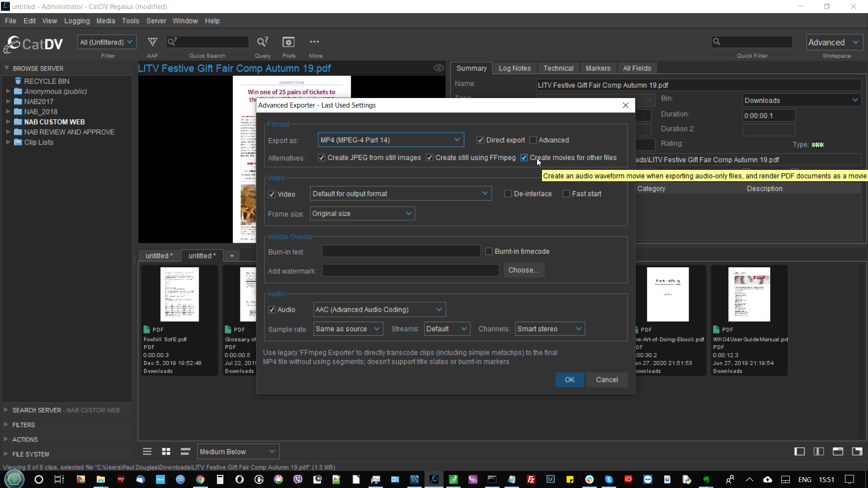The width and height of the screenshot is (868, 488).
Task: Select the WKO4UserGuideManual thumbnail
Action: [x=749, y=294]
